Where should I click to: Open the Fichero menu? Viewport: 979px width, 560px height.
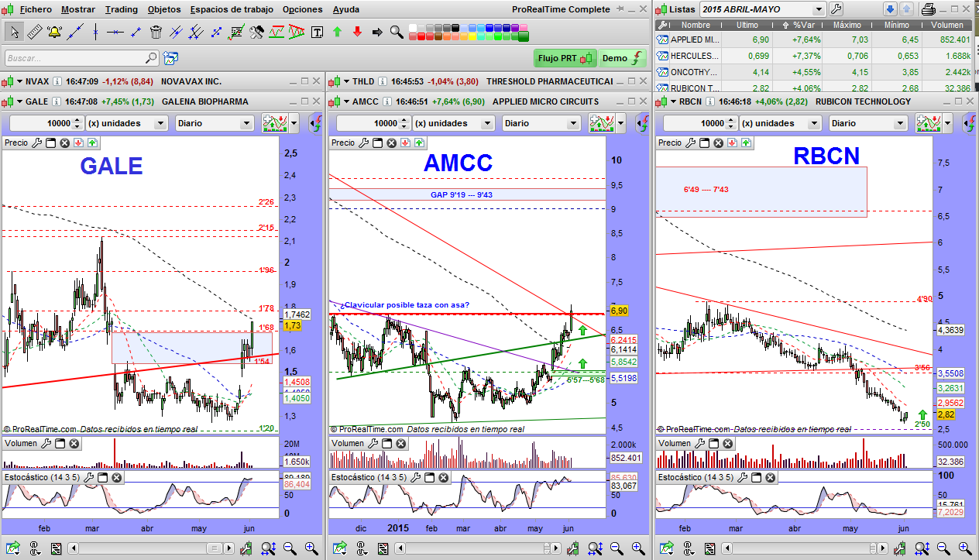[35, 9]
